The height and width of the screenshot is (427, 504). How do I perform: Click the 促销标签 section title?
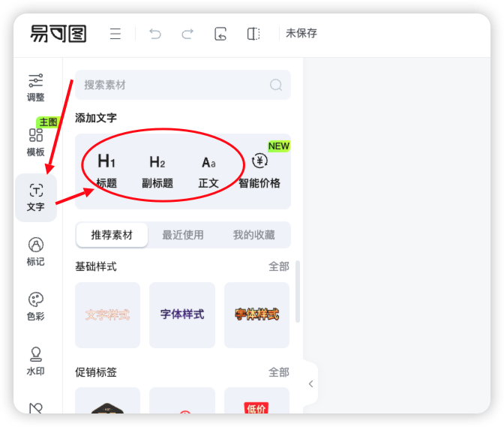point(96,372)
